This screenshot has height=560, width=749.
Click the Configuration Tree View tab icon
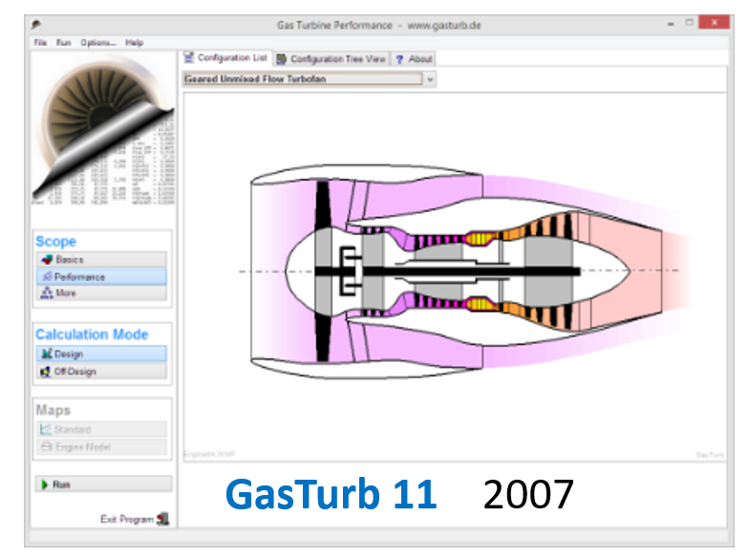pos(281,59)
